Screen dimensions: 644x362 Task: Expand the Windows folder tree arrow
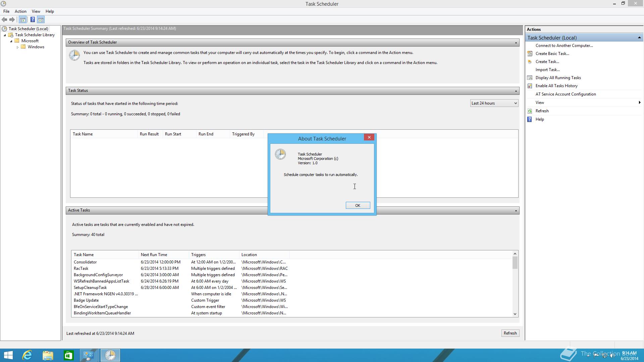pyautogui.click(x=17, y=47)
